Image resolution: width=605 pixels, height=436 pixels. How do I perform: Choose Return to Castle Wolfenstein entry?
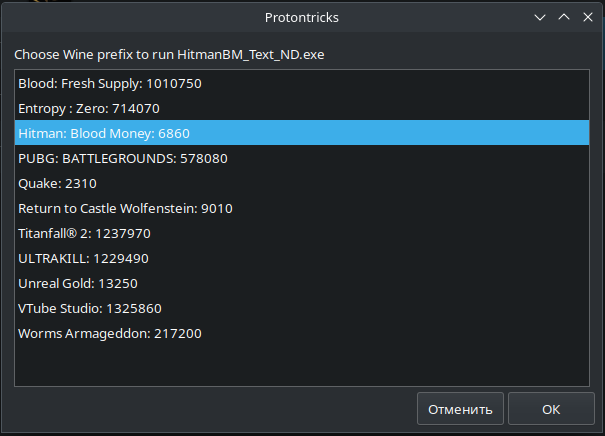pos(125,208)
